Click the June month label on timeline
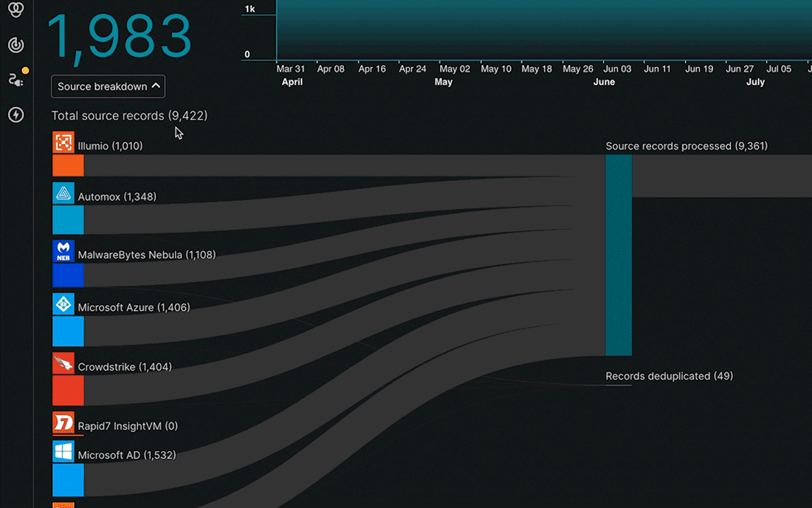Screen dimensions: 812x508 (x=604, y=82)
